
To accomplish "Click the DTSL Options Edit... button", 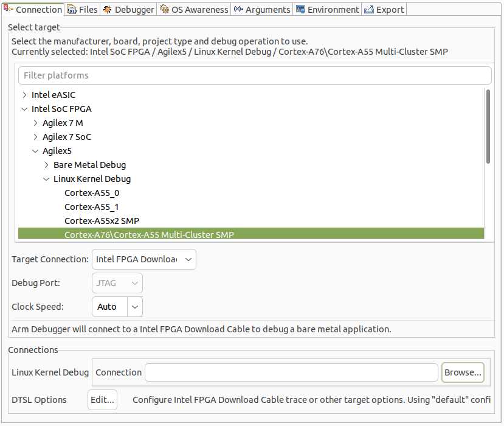I will point(102,400).
